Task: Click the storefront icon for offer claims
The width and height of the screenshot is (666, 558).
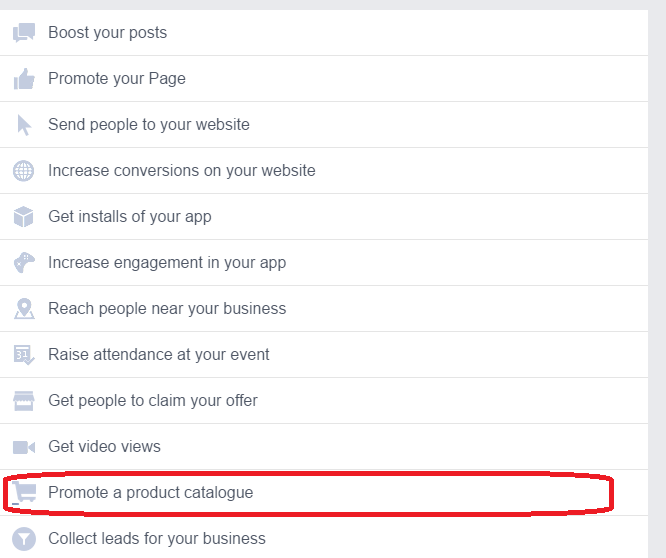Action: pyautogui.click(x=24, y=401)
